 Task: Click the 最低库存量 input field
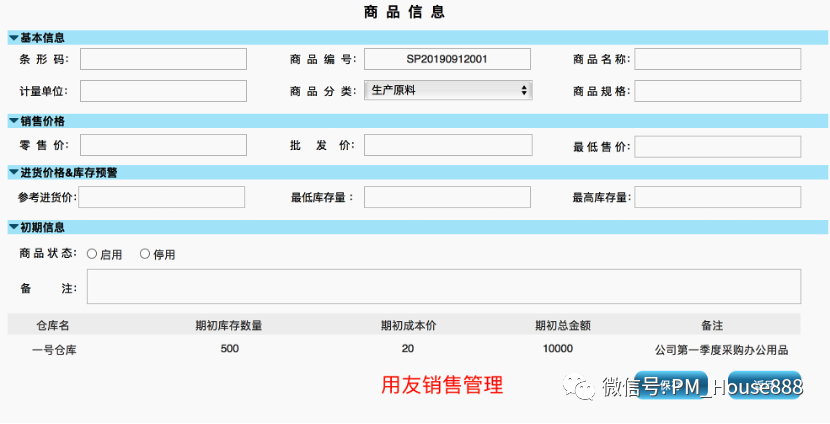point(447,197)
